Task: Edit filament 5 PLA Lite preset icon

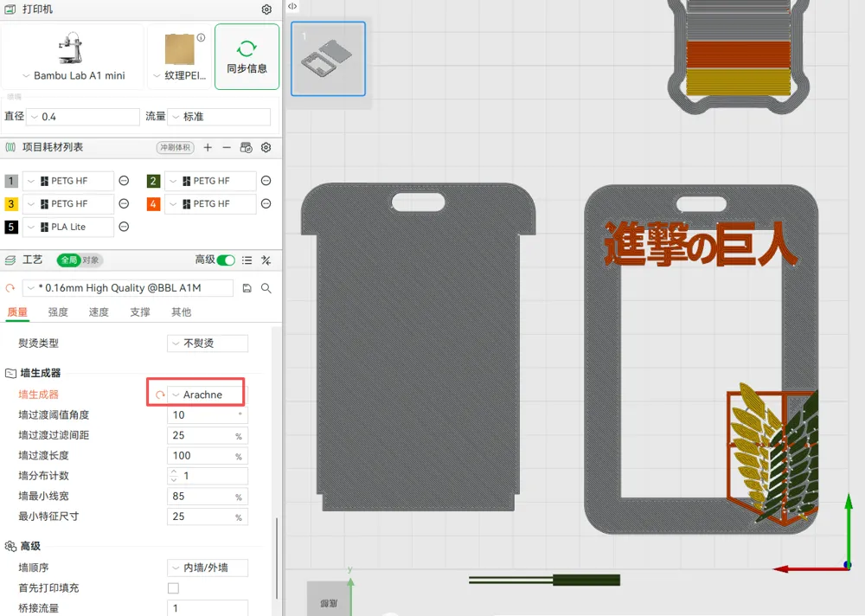Action: click(124, 227)
